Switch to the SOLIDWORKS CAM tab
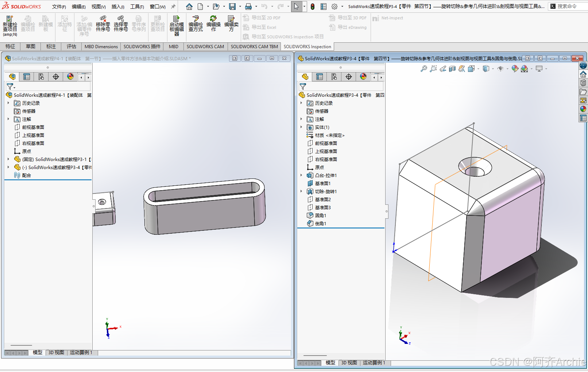The image size is (588, 372). click(x=205, y=46)
